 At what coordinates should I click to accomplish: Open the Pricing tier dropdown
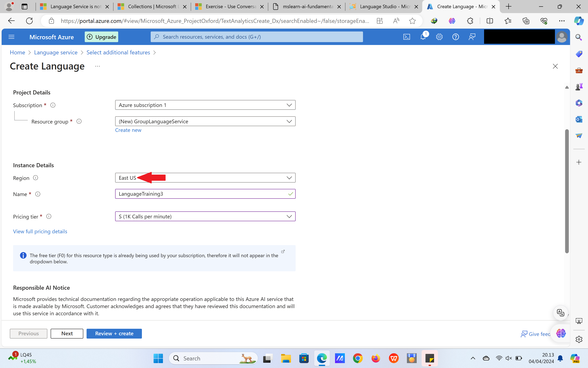click(205, 216)
